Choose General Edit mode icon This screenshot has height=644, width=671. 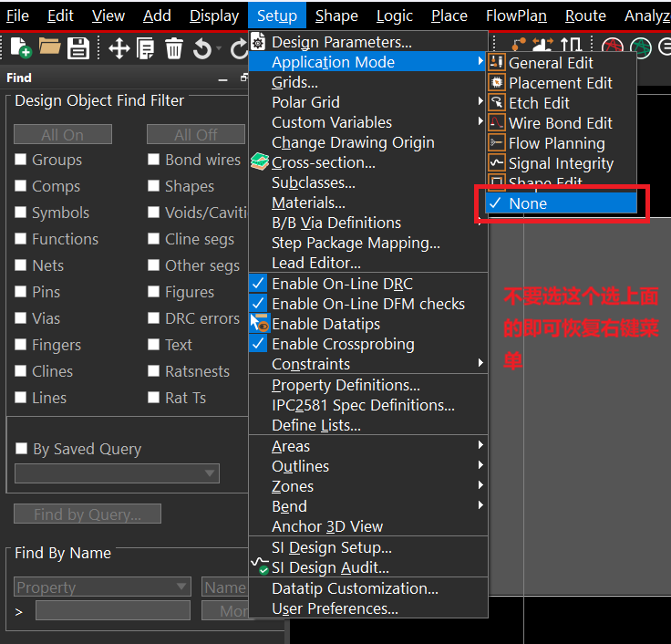click(496, 62)
